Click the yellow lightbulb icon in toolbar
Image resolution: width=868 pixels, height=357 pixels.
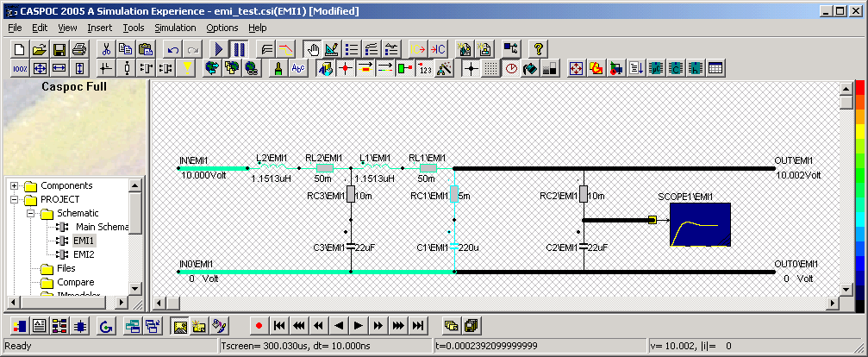pyautogui.click(x=185, y=68)
